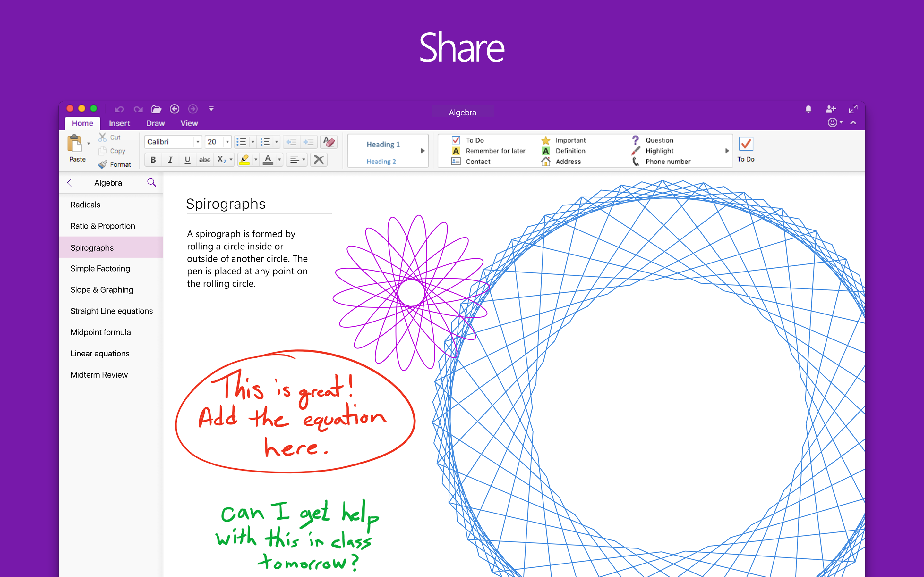924x577 pixels.
Task: Select the Format Painter tool
Action: tap(104, 164)
